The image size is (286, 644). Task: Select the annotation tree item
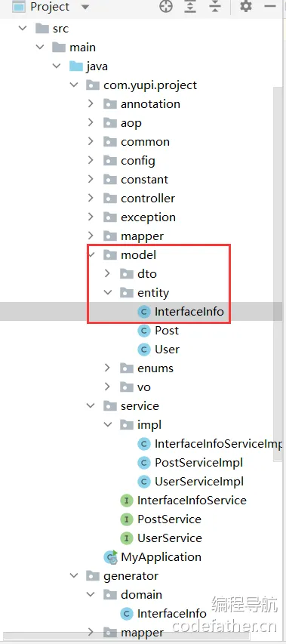[x=150, y=104]
